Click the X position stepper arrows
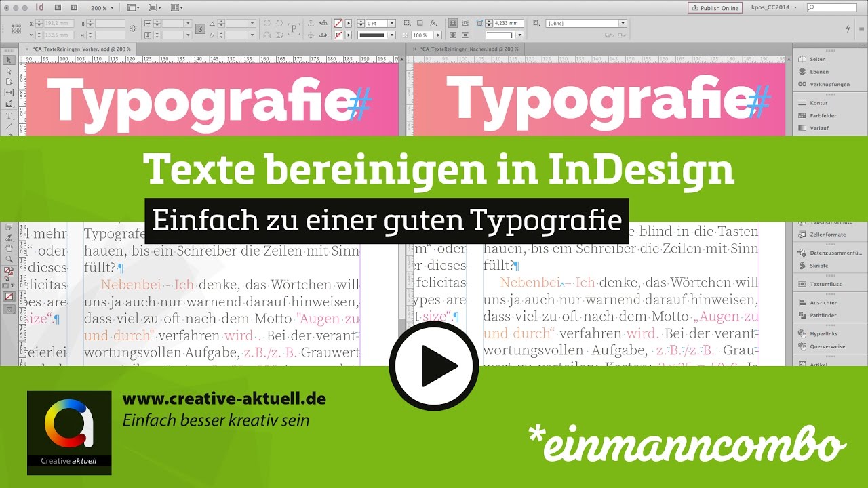This screenshot has width=868, height=488. 39,23
